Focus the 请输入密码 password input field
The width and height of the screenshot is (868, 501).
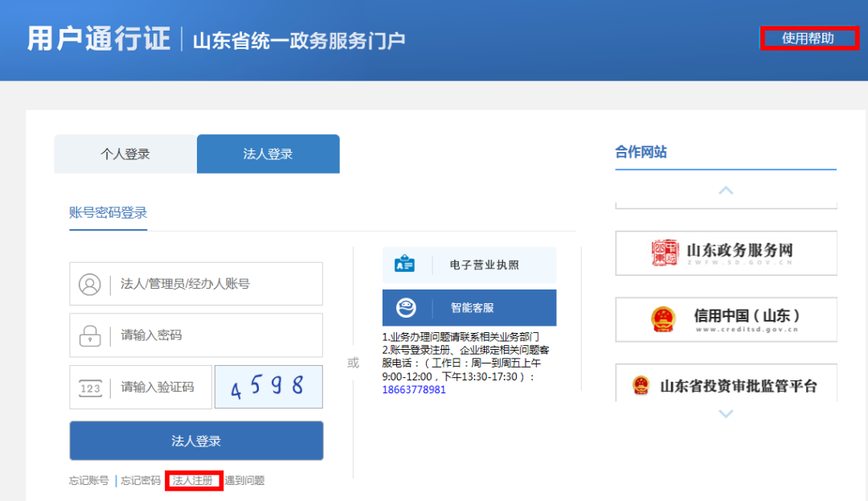pos(217,335)
